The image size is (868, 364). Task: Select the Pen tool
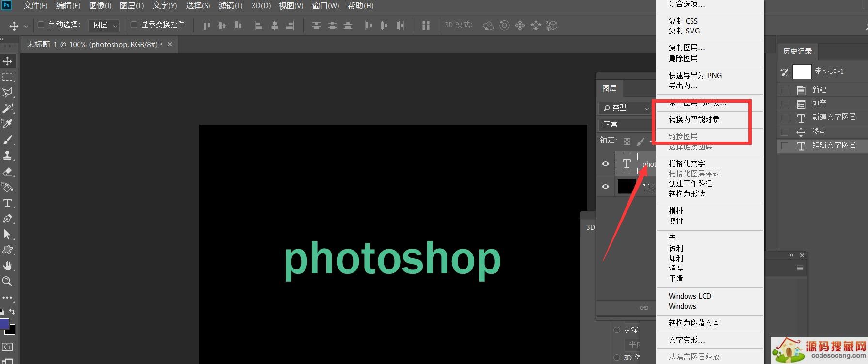8,219
